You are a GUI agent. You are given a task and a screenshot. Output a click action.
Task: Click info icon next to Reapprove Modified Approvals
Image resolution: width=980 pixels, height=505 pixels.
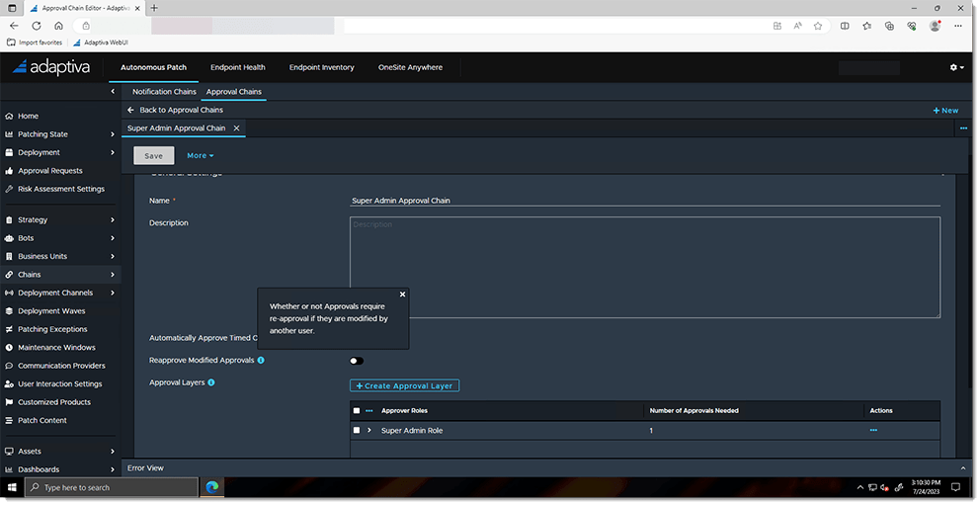coord(261,360)
